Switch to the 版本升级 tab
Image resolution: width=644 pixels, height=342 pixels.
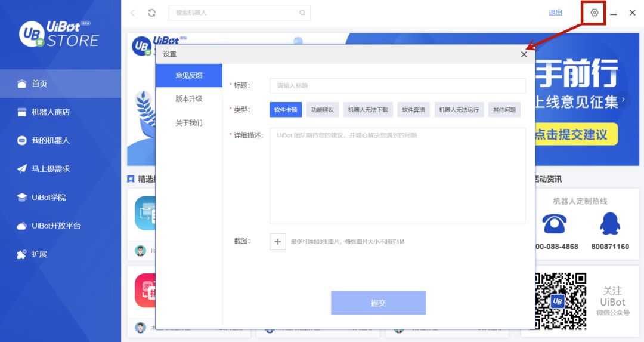189,99
